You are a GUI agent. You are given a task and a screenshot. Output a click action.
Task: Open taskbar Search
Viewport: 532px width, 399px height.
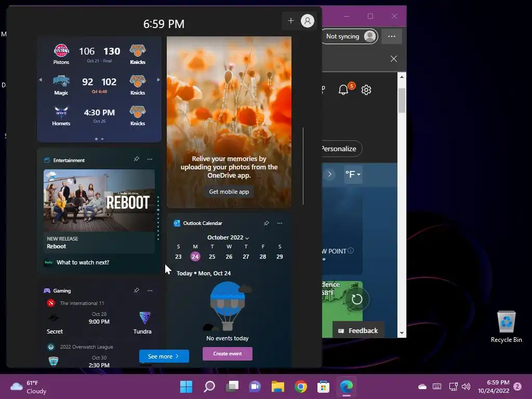pyautogui.click(x=209, y=387)
